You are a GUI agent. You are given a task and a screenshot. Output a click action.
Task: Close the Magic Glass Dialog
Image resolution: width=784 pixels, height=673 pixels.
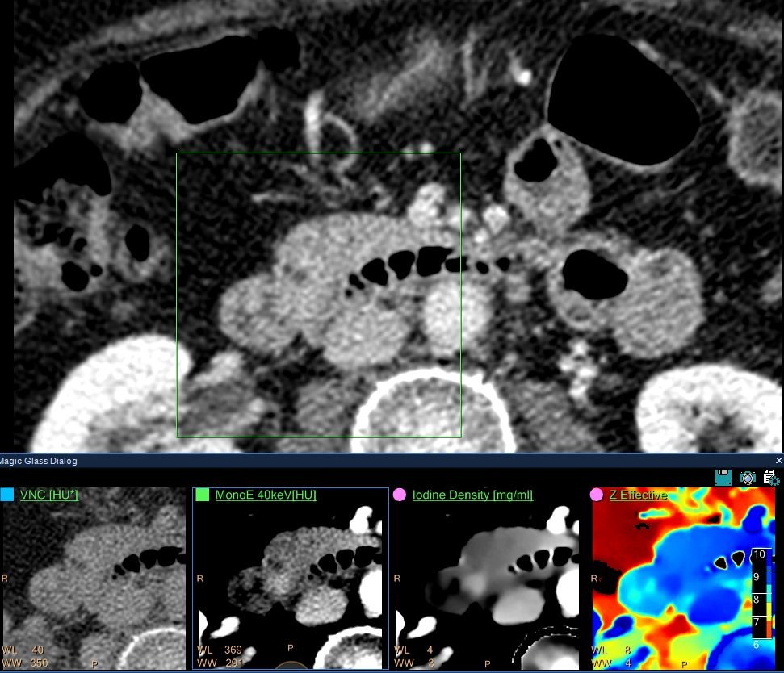[x=778, y=460]
